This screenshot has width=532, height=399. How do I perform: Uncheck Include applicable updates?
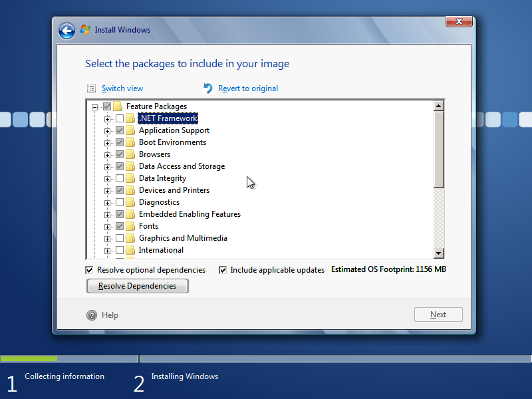click(x=223, y=270)
